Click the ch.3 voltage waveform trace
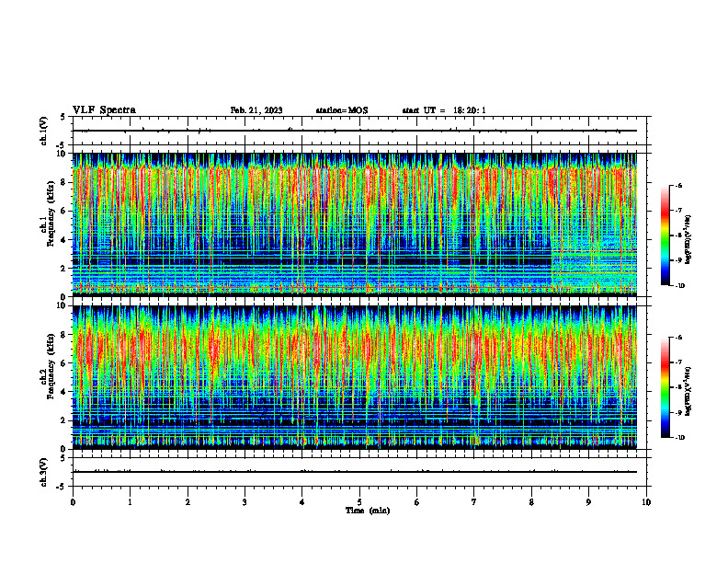The image size is (728, 563). click(355, 472)
